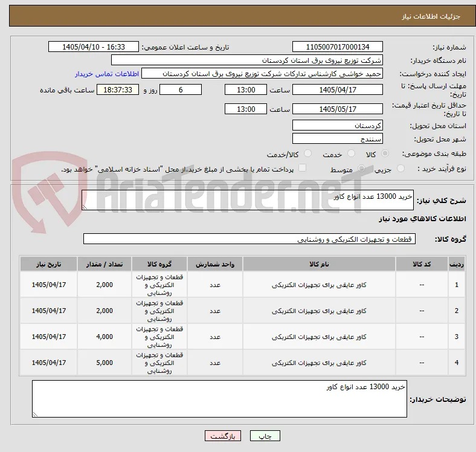Click the delivery province کردستان field
Image resolution: width=476 pixels, height=452 pixels.
[x=338, y=125]
